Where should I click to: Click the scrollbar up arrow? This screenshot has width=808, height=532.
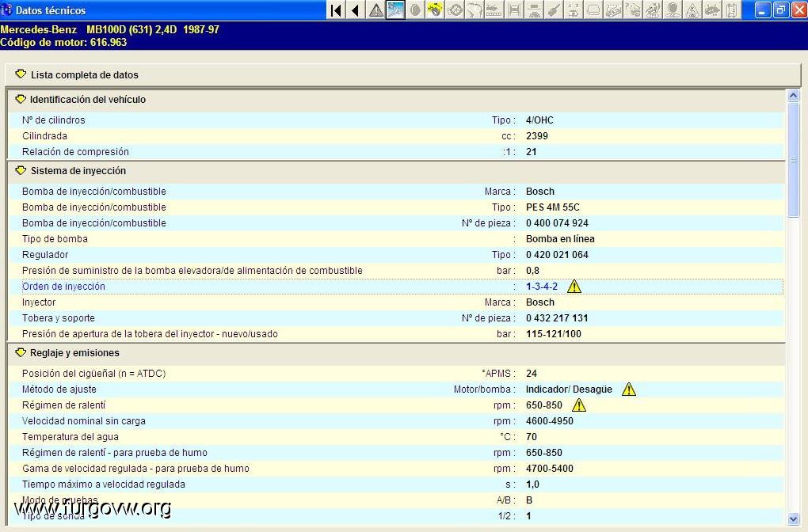793,95
